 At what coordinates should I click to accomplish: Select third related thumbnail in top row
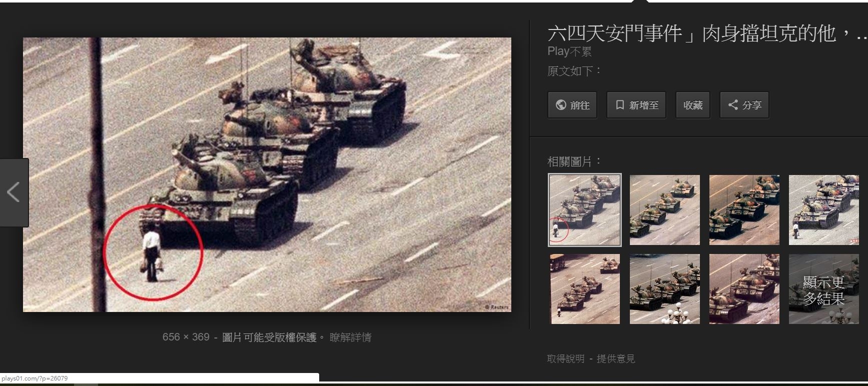pyautogui.click(x=744, y=210)
